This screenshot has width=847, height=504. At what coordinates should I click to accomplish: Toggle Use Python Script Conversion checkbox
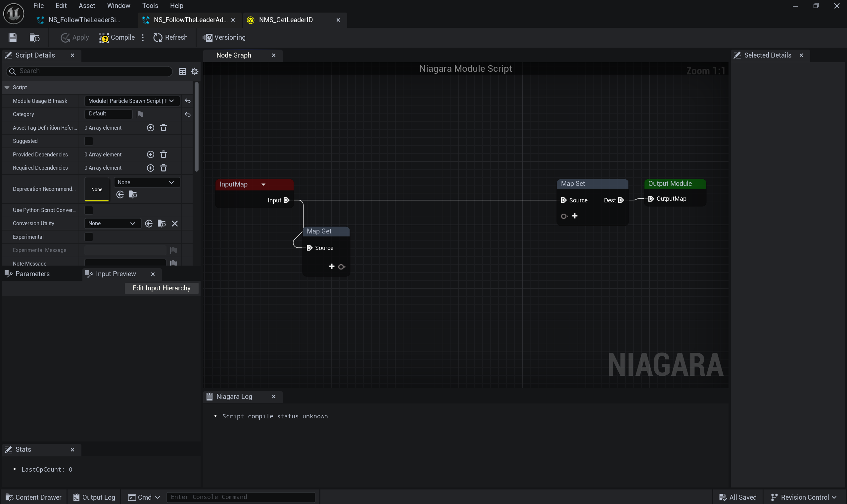click(x=89, y=210)
